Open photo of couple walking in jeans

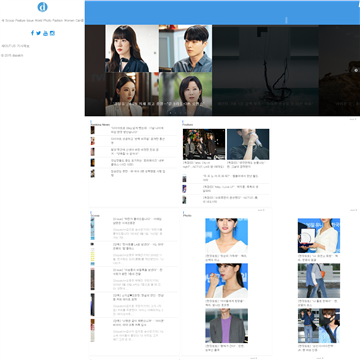point(319,281)
